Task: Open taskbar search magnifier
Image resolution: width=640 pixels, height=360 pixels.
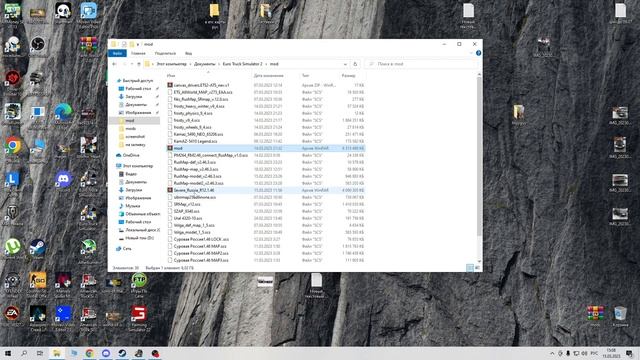Action: point(24,353)
